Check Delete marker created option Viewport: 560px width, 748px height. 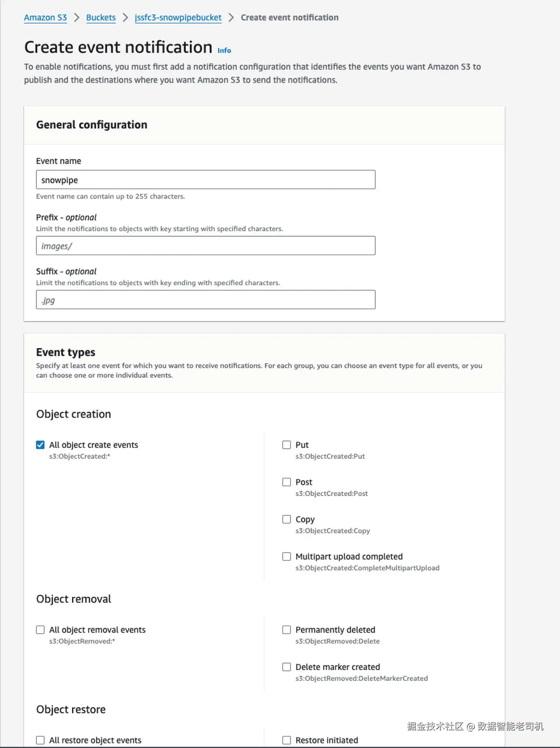tap(287, 667)
